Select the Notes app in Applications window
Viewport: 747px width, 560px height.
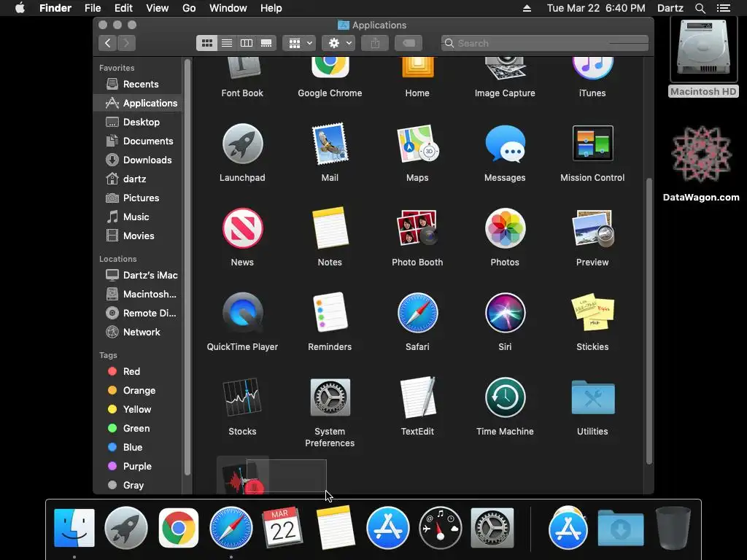[330, 228]
